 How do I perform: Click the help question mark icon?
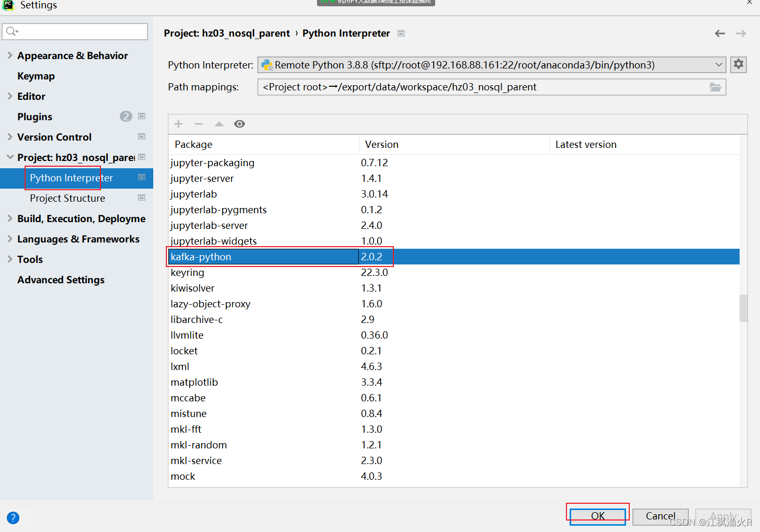[x=13, y=518]
